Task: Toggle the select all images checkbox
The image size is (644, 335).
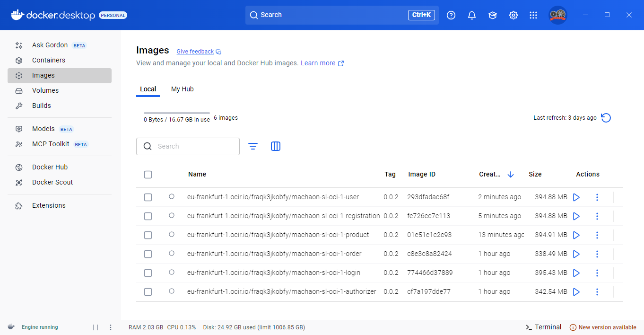Action: tap(148, 175)
